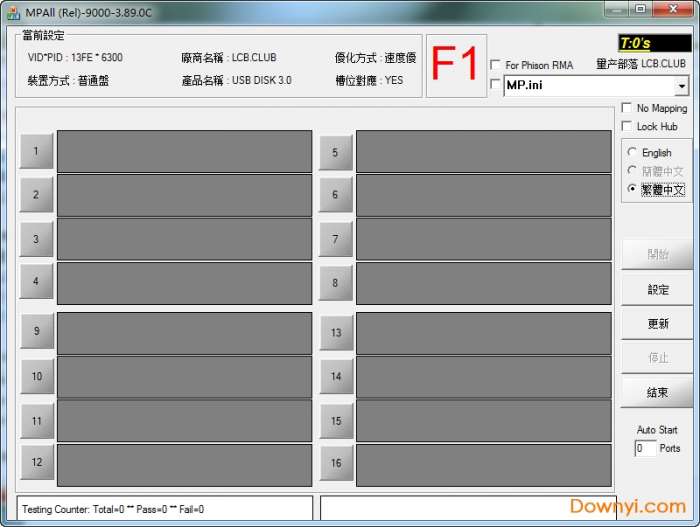This screenshot has width=700, height=527.
Task: Click port button 7
Action: (336, 239)
